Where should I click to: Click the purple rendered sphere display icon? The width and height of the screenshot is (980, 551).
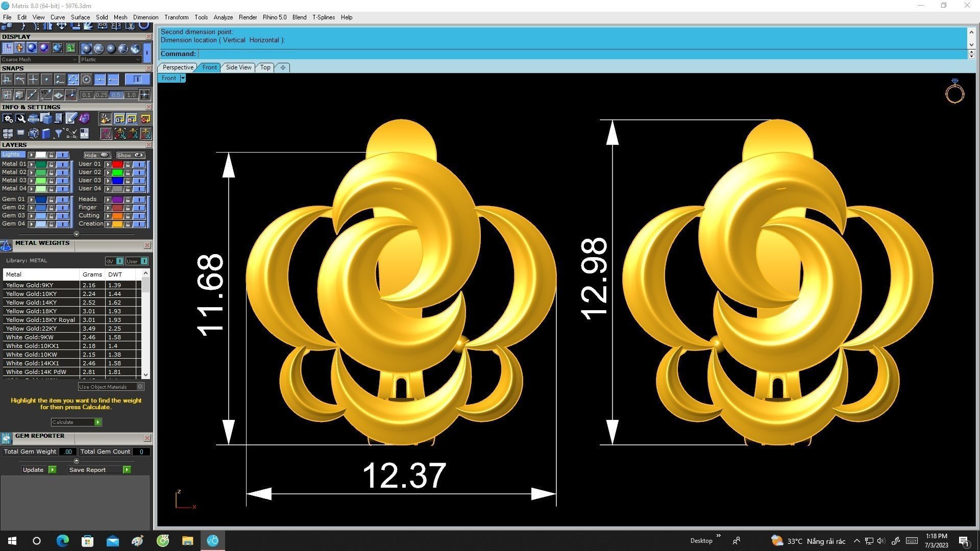click(x=44, y=48)
